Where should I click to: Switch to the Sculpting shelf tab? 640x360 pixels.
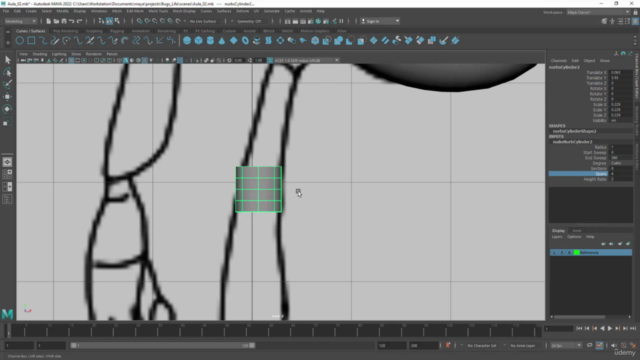pyautogui.click(x=94, y=31)
